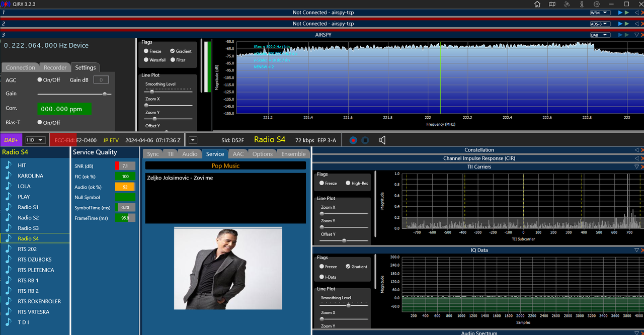Viewport: 644px width, 335px height.
Task: Enable High-Res in TII Carriers flags
Action: point(348,183)
